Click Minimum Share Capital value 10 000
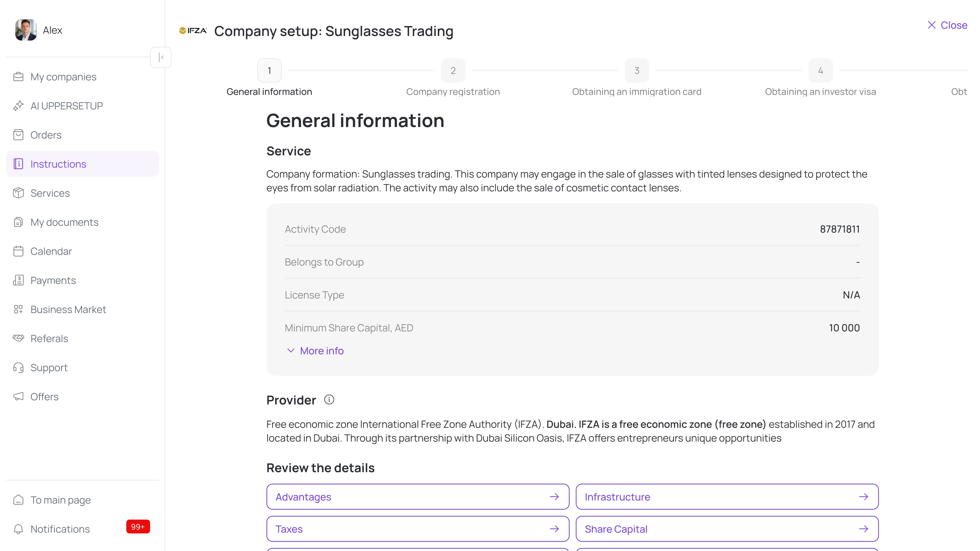The height and width of the screenshot is (551, 980). click(844, 328)
